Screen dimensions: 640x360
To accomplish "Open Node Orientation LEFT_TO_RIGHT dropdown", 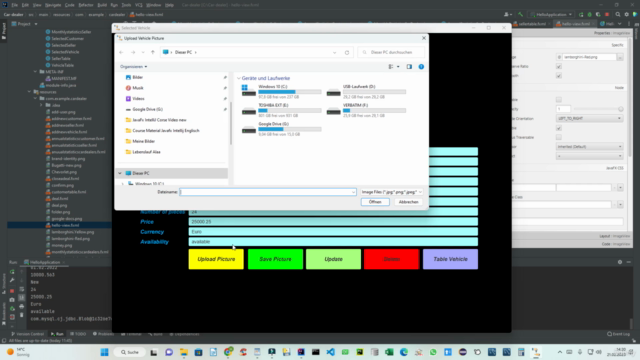I will click(x=589, y=118).
